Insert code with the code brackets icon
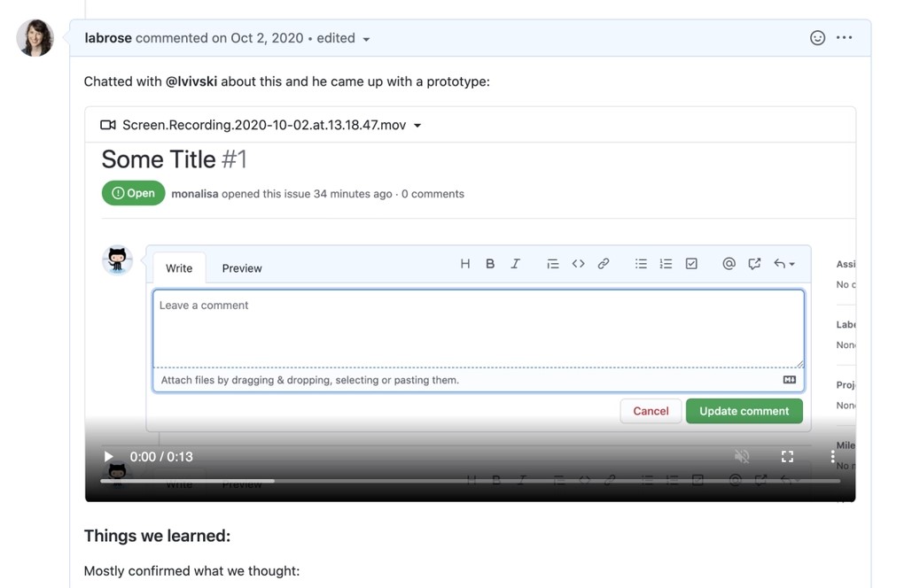 578,263
